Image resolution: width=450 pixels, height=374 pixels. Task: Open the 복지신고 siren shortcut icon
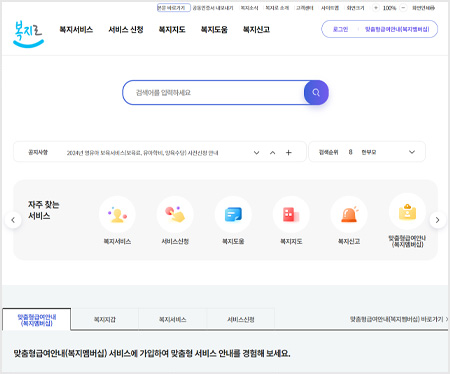click(x=349, y=214)
